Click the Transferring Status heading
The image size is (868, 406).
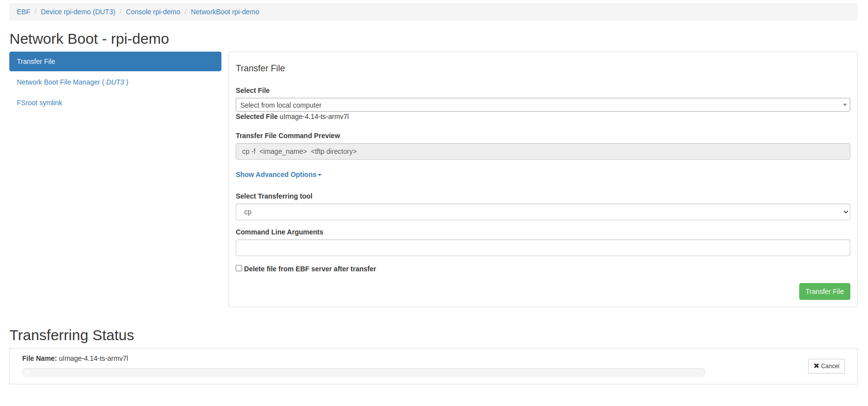(72, 335)
